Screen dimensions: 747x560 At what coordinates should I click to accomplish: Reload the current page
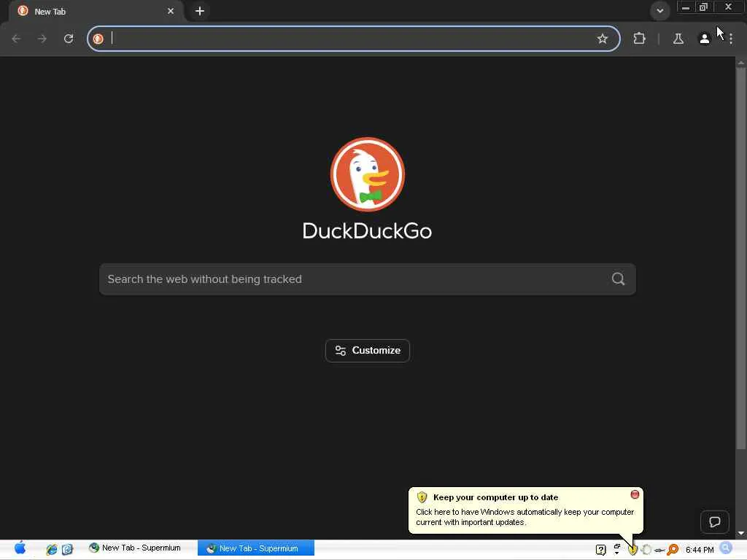pos(69,39)
